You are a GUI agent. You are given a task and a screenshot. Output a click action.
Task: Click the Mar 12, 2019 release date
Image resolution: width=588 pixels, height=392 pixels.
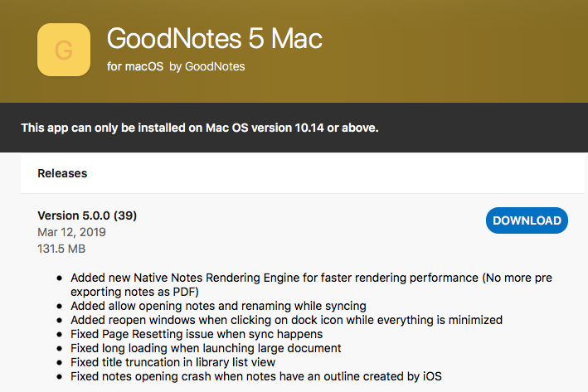point(71,232)
